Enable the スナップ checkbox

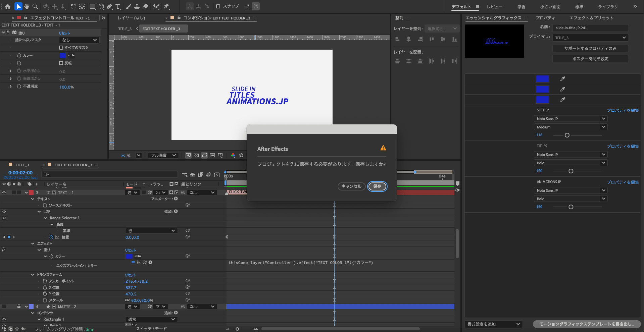click(x=218, y=6)
